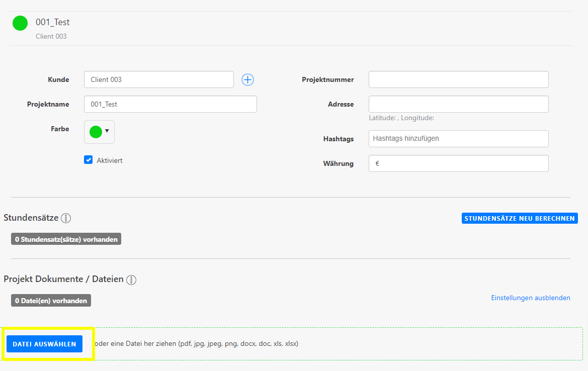Click info icon beside Projekt Dokumente / Dateien

131,280
